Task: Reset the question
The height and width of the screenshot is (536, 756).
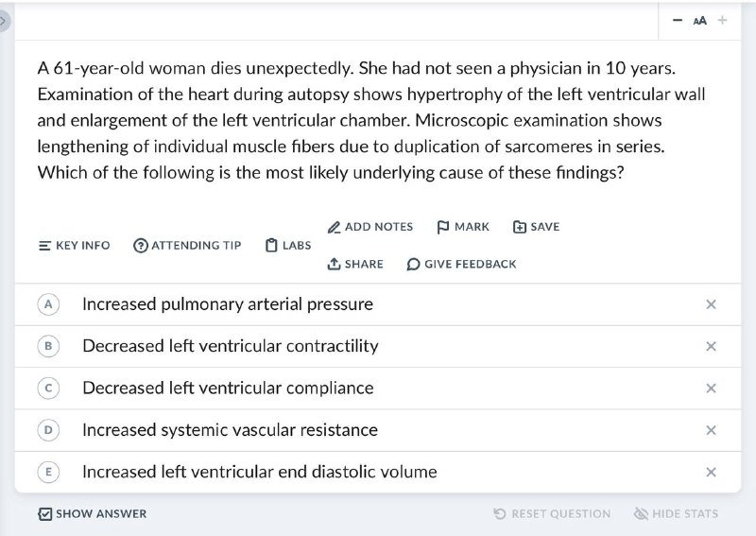Action: (552, 514)
